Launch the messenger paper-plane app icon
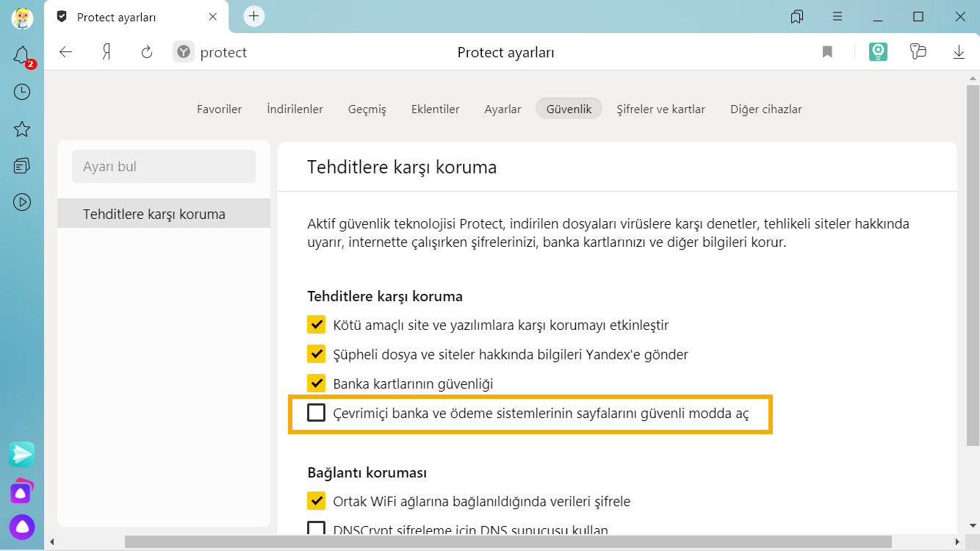This screenshot has height=551, width=980. click(22, 455)
